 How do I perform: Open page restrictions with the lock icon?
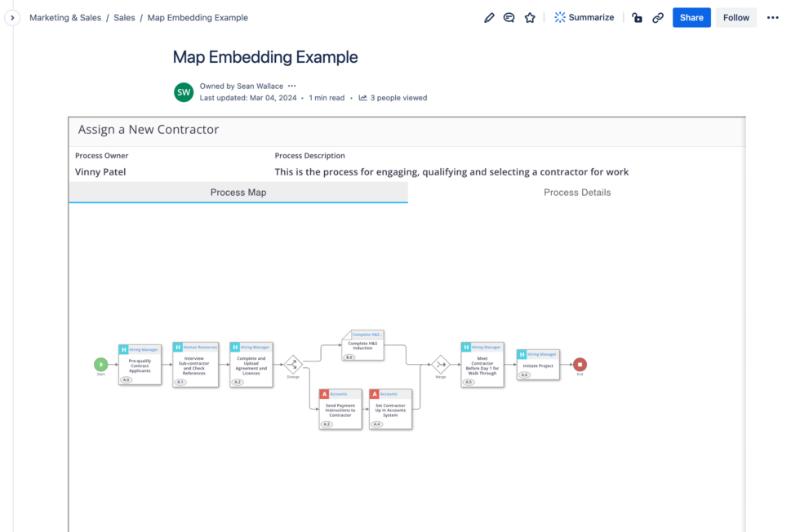637,17
